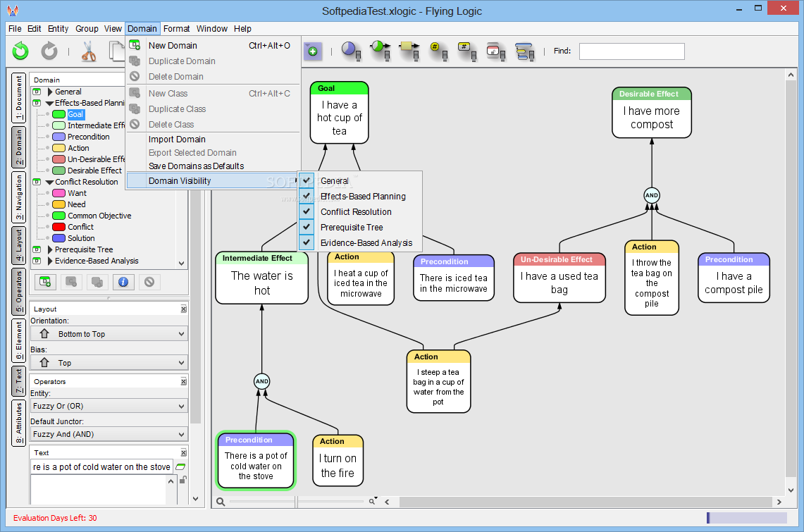
Task: Expand the Prerequisite Tree domain
Action: (x=50, y=249)
